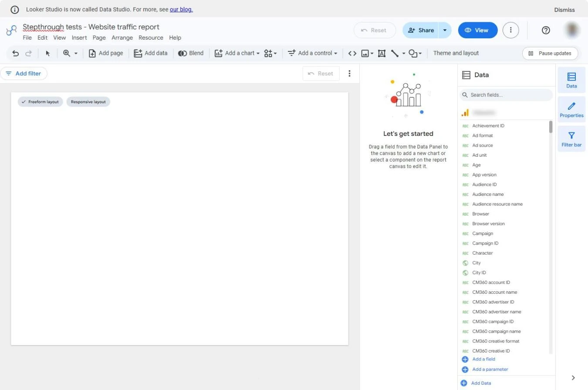
Task: Select the Responsive layout chip
Action: click(x=88, y=102)
